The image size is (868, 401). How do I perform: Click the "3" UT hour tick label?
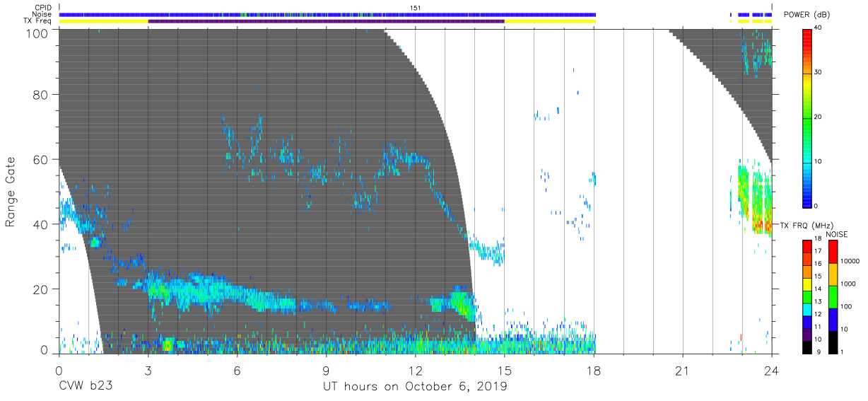click(x=148, y=371)
